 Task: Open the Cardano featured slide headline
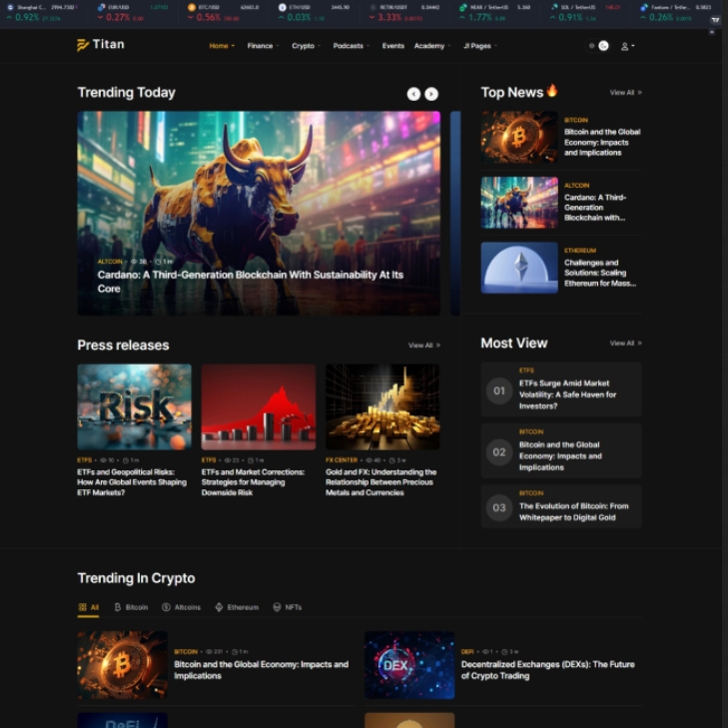coord(251,282)
